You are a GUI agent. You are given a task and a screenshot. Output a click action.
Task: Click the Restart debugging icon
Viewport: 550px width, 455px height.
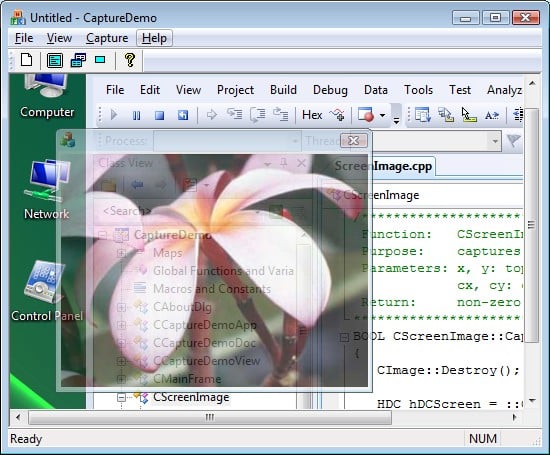183,115
